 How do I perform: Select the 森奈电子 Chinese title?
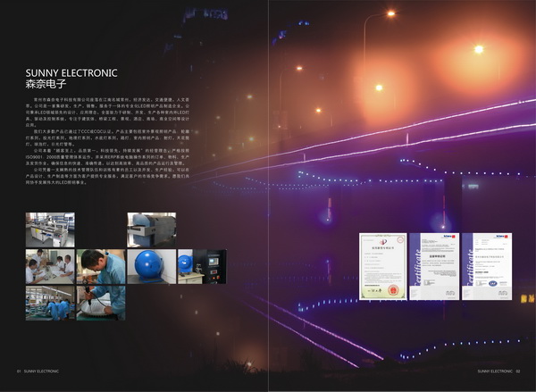point(46,84)
